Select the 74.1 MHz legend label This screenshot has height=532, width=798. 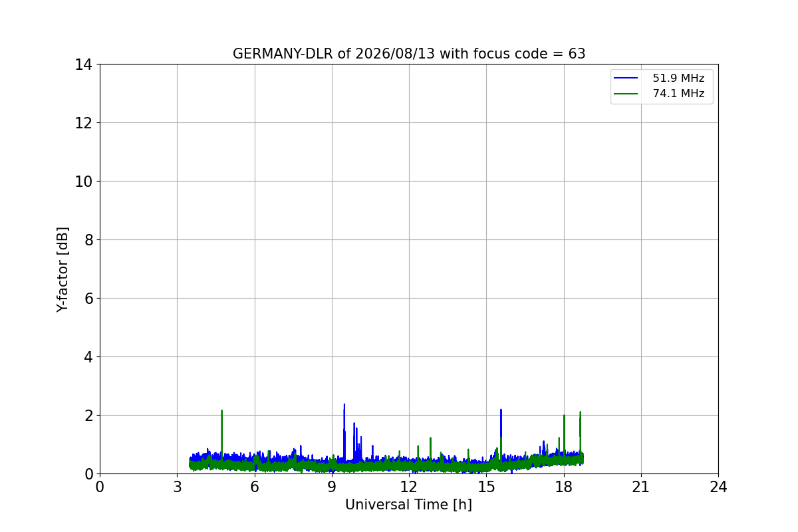(x=678, y=94)
